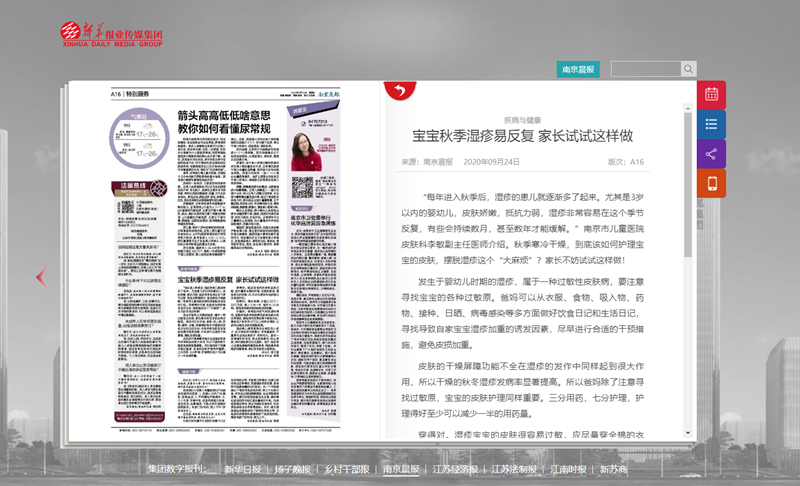Click the article scrollbar up arrow
This screenshot has height=486, width=800.
point(688,108)
